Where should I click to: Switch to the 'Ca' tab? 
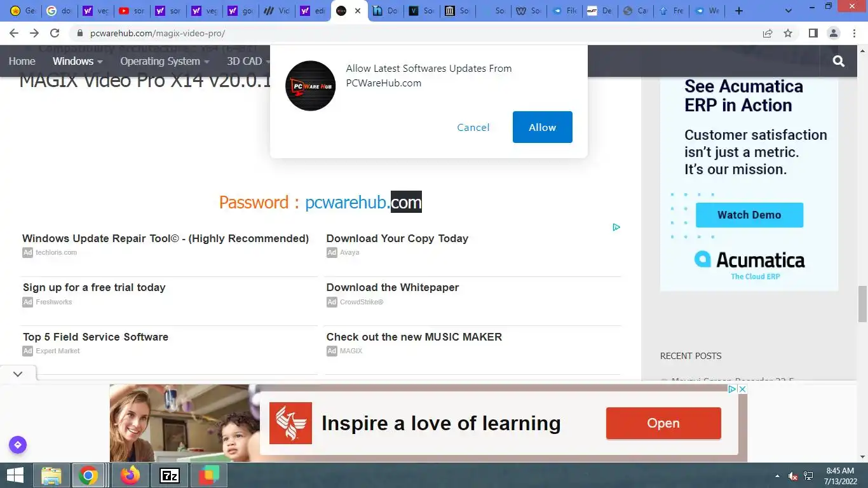pos(635,11)
